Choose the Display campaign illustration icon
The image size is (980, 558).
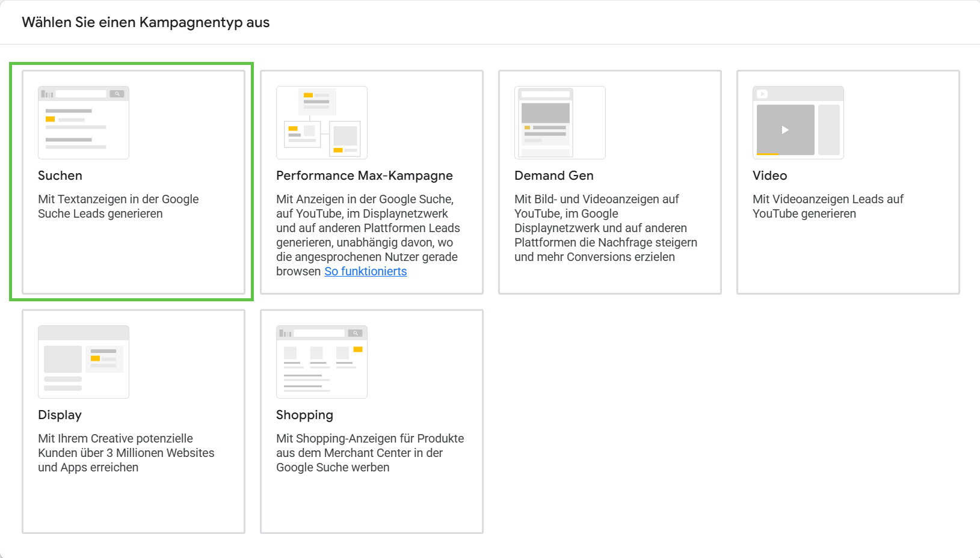point(84,362)
